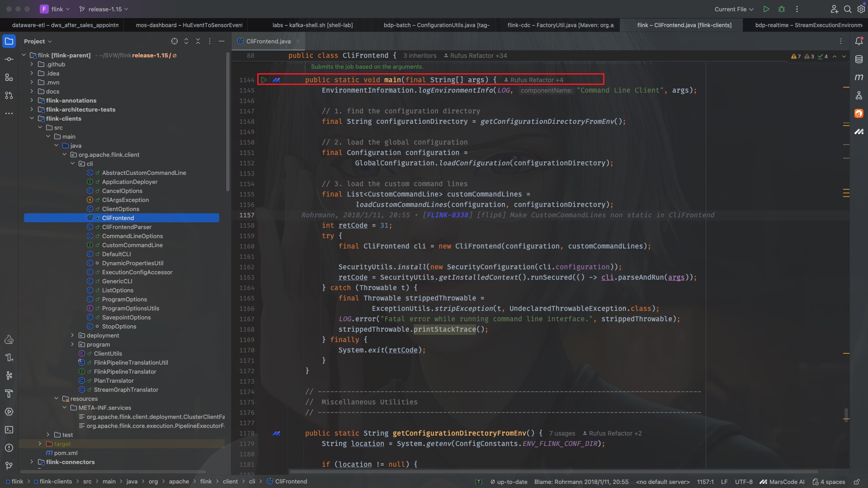Screen dimensions: 868x488
Task: Collapse META-INF.services folder
Action: [64, 408]
